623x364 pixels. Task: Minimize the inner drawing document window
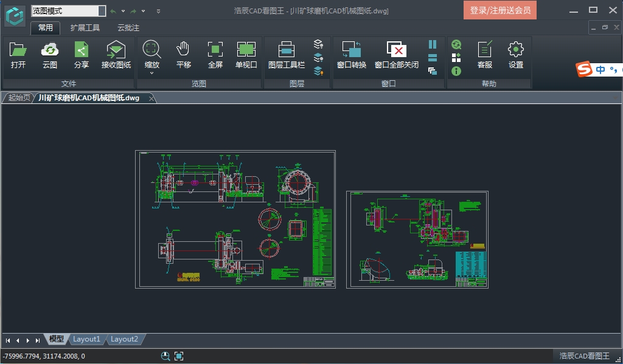pos(594,28)
